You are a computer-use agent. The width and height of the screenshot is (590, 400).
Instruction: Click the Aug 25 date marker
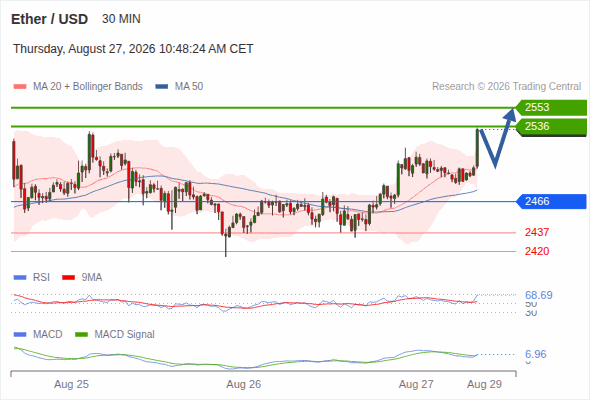point(71,384)
